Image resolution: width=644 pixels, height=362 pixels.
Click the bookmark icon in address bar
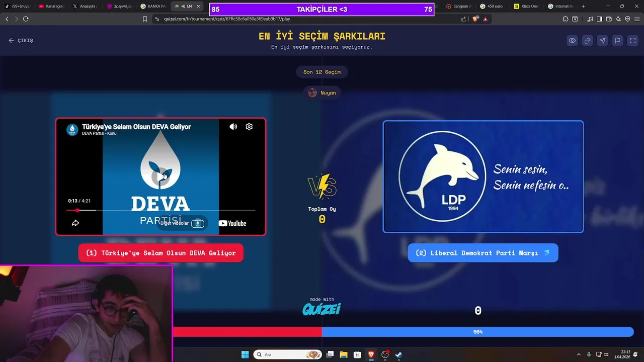pos(145,19)
